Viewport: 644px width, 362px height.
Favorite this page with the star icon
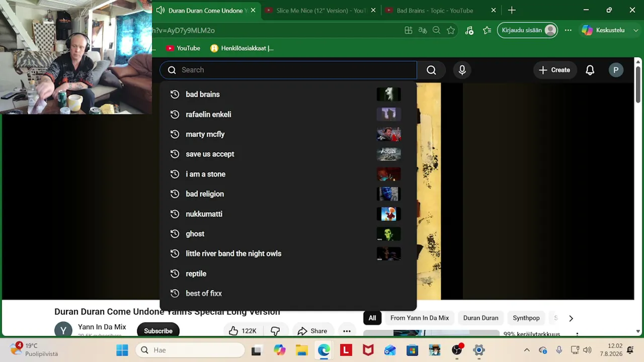tap(451, 30)
